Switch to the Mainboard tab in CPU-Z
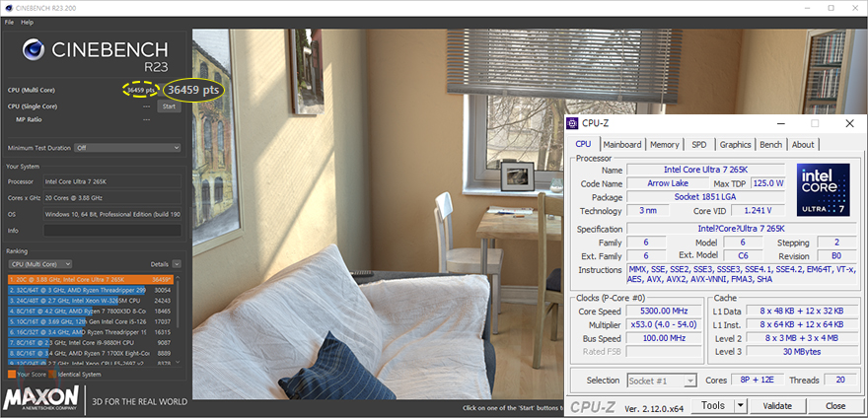Image resolution: width=868 pixels, height=418 pixels. [622, 145]
